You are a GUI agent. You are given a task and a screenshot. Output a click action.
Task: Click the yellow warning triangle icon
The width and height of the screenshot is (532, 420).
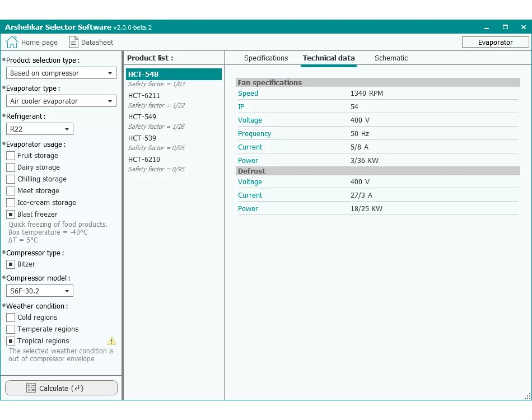[111, 341]
